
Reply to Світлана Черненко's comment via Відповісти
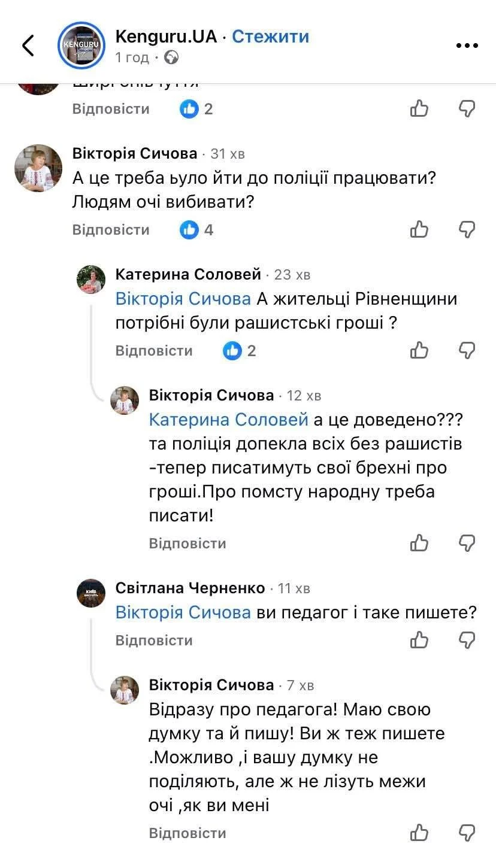coord(154,641)
